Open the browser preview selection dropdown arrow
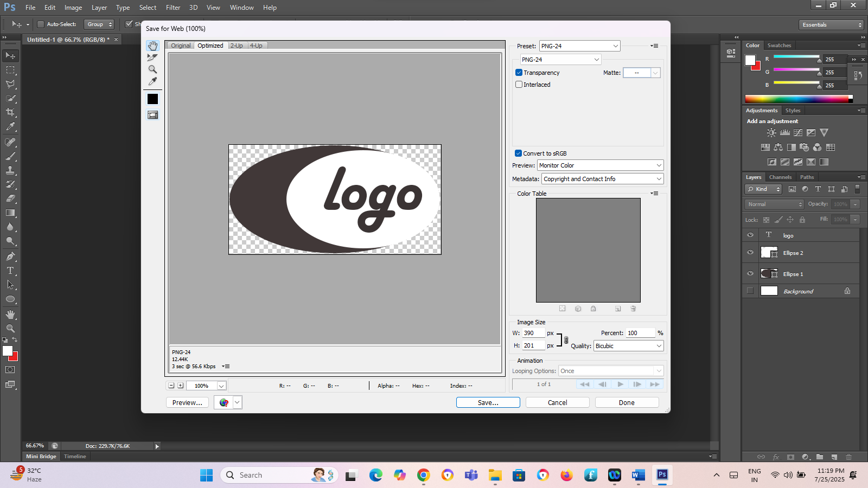The image size is (868, 488). click(x=237, y=402)
